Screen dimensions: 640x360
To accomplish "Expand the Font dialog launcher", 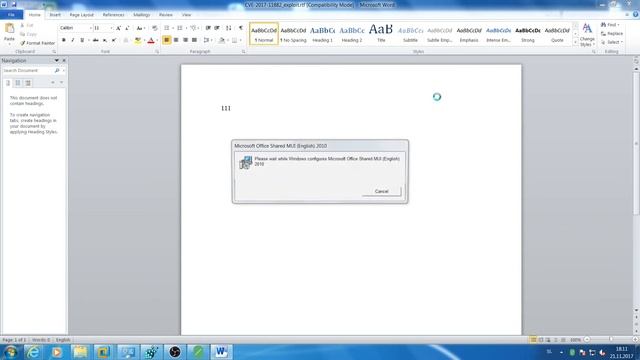I will [157, 52].
